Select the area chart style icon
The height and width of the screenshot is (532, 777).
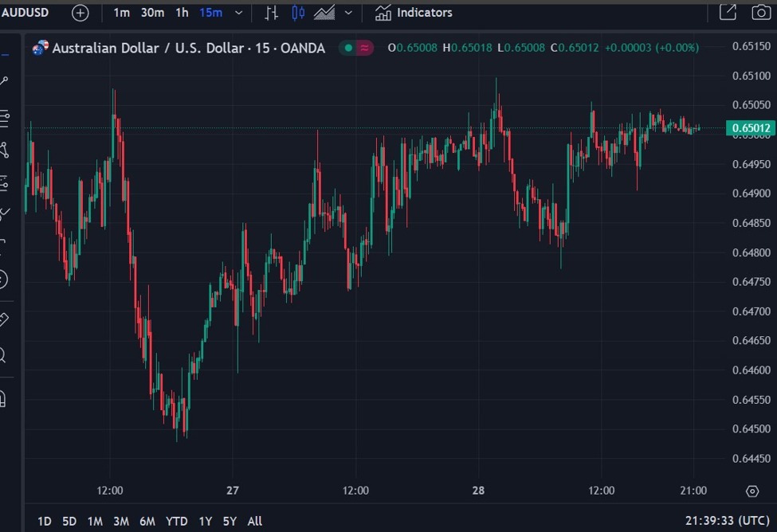coord(324,13)
